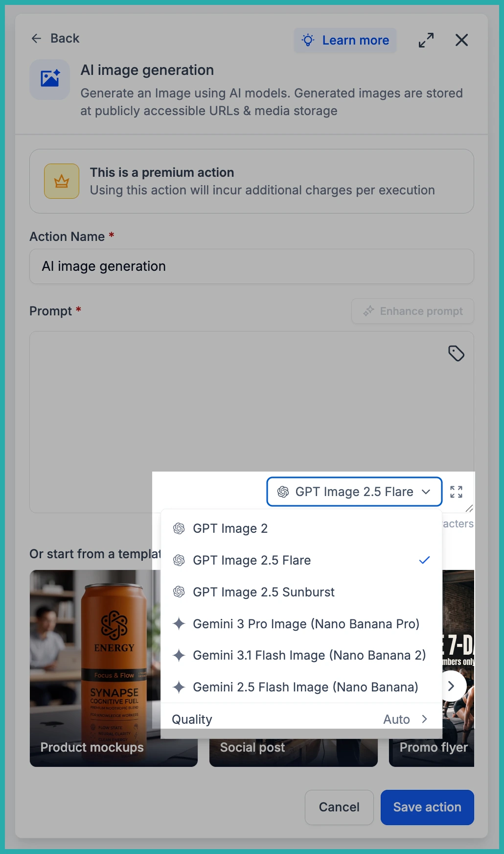
Task: Click the OpenAI icon beside GPT Image 2
Action: 179,528
